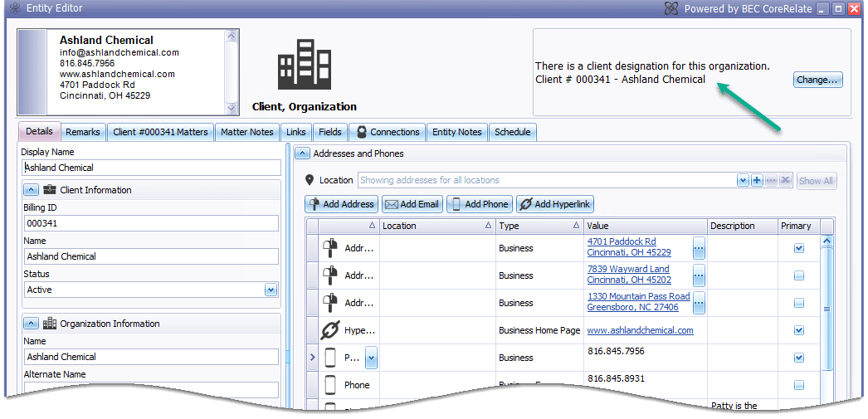Click into the Billing ID field
Image resolution: width=868 pixels, height=419 pixels.
151,224
